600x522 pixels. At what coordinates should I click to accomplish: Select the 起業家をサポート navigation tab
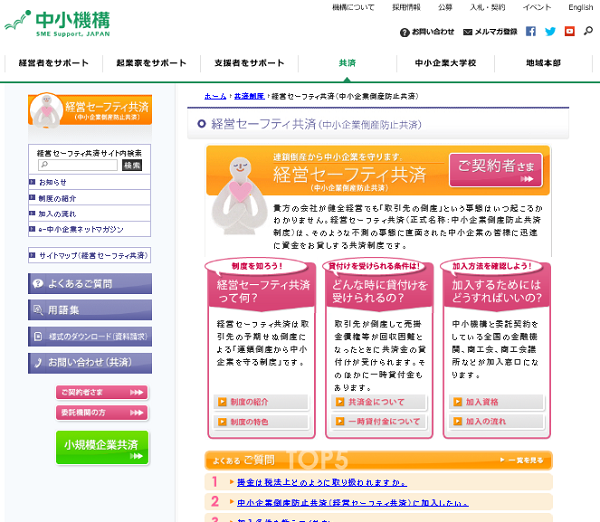[x=152, y=63]
